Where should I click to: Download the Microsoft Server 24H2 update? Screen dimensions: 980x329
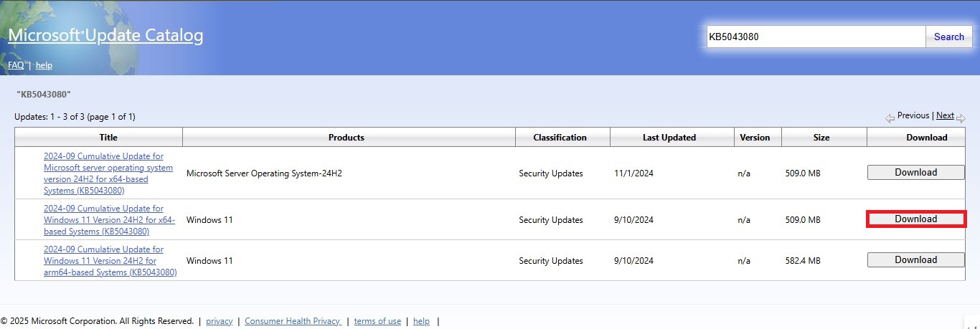915,173
